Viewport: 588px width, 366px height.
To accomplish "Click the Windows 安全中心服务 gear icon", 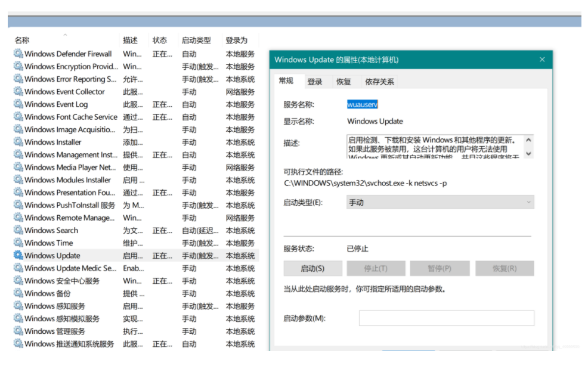I will (18, 281).
